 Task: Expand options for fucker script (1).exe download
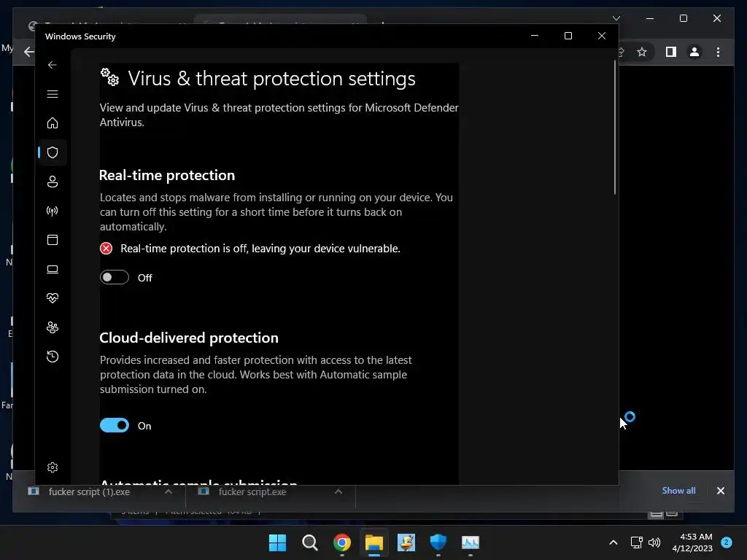click(x=169, y=491)
